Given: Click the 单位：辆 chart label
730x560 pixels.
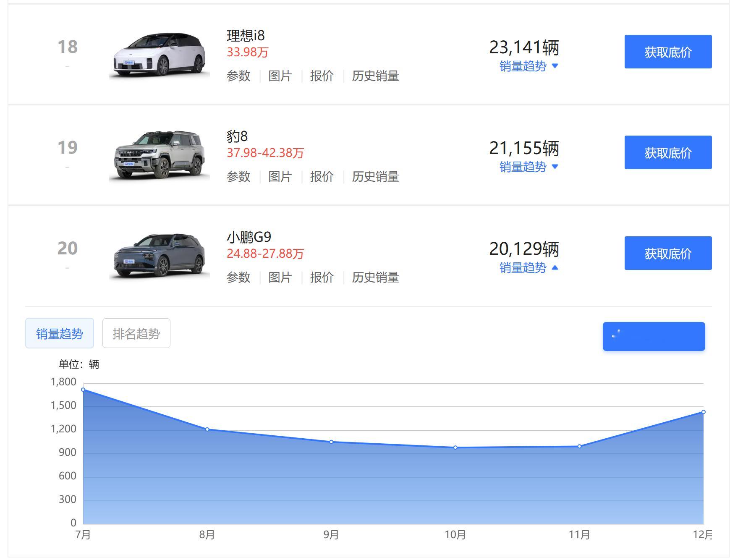Looking at the screenshot, I should [x=79, y=364].
